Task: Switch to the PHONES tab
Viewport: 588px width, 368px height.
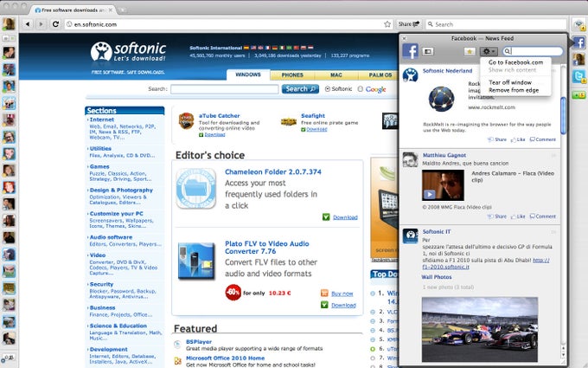Action: (292, 75)
